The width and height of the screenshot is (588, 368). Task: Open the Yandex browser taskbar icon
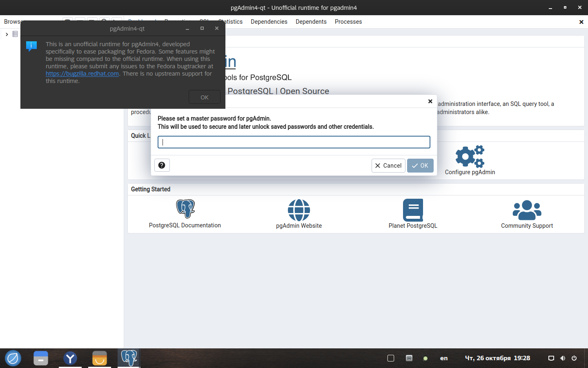pyautogui.click(x=70, y=358)
